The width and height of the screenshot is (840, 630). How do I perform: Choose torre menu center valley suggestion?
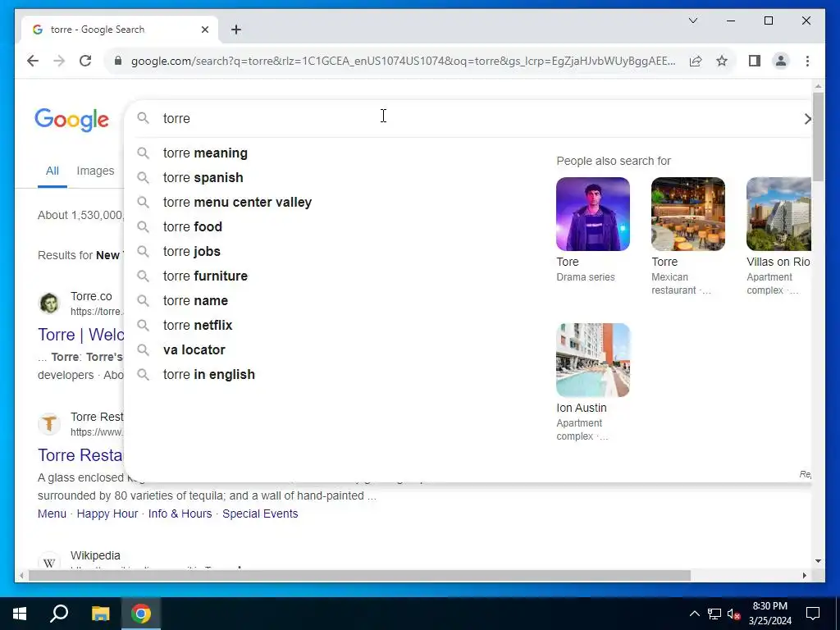237,203
